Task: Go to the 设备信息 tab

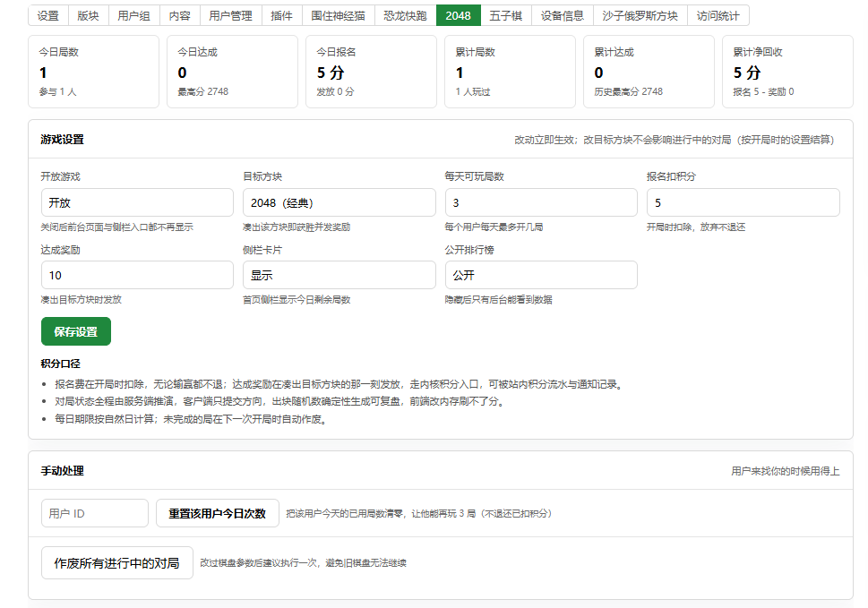Action: 563,15
